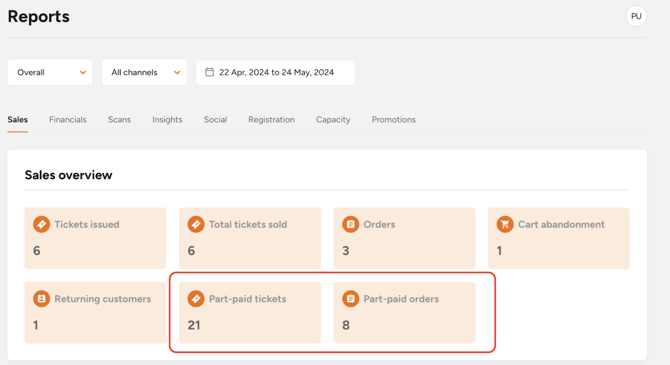
Task: Switch to the Scans tab
Action: [119, 120]
